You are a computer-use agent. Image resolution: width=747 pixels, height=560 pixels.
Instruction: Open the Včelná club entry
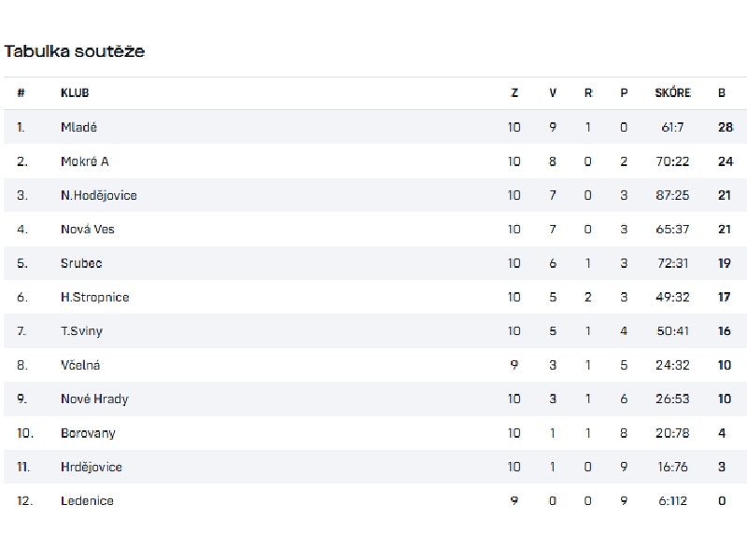pos(80,365)
